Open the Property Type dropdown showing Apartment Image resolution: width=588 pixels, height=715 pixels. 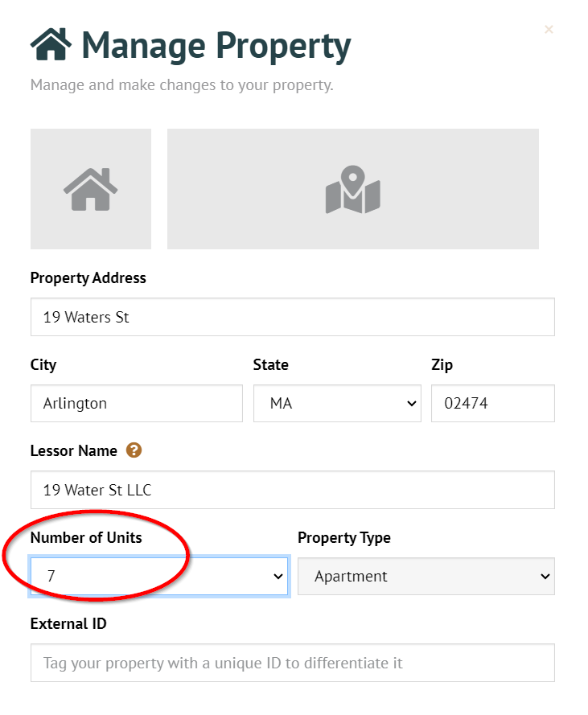coord(426,576)
